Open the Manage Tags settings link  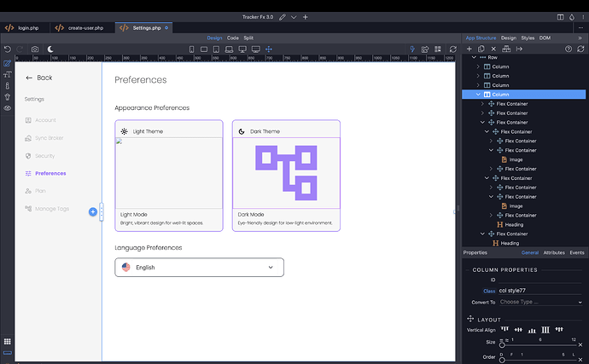tap(47, 209)
